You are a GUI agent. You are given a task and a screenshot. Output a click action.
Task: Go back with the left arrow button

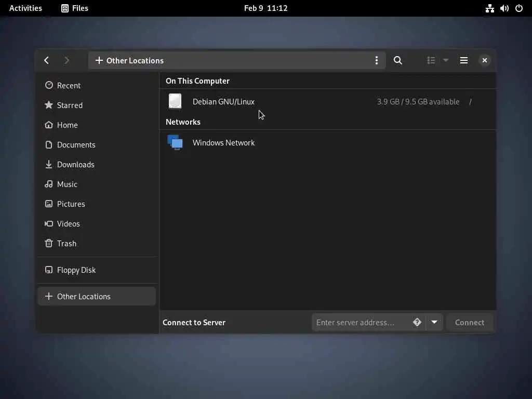click(46, 60)
